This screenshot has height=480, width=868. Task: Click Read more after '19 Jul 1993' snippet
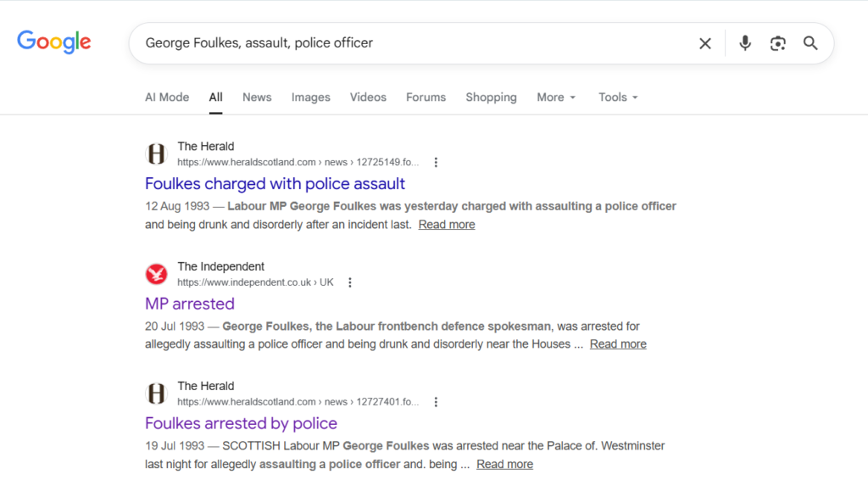pos(505,465)
